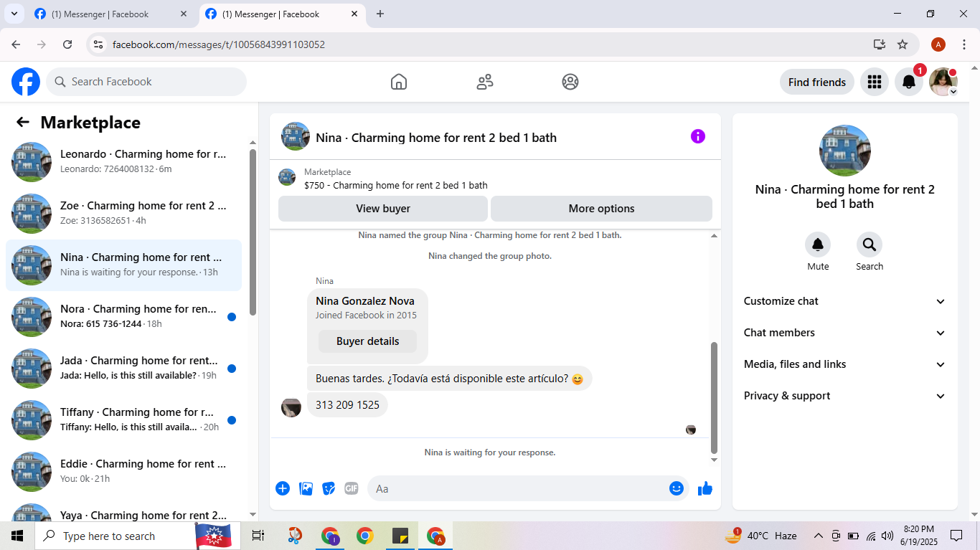Click the Find friends button
The height and width of the screenshot is (550, 980).
817,82
